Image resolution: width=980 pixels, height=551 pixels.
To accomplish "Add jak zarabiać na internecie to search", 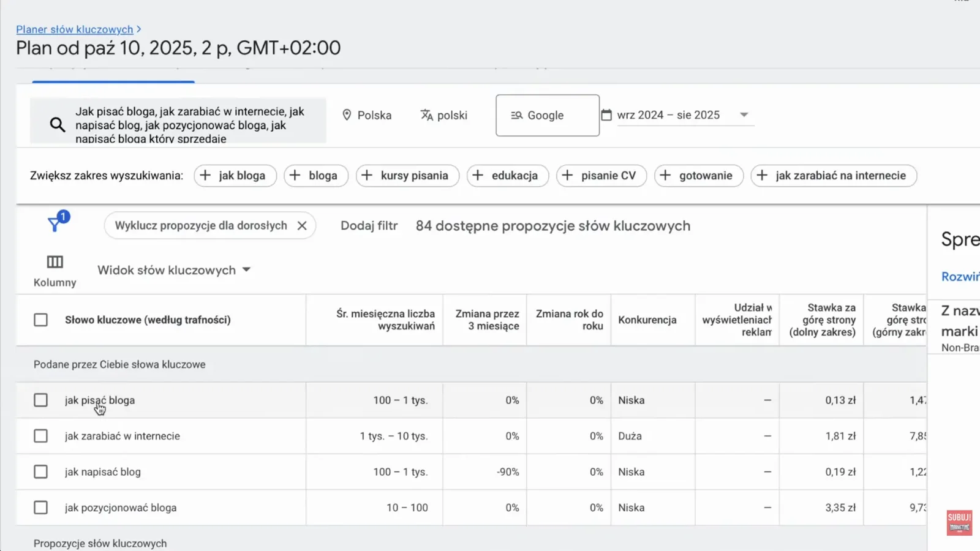I will pyautogui.click(x=834, y=176).
